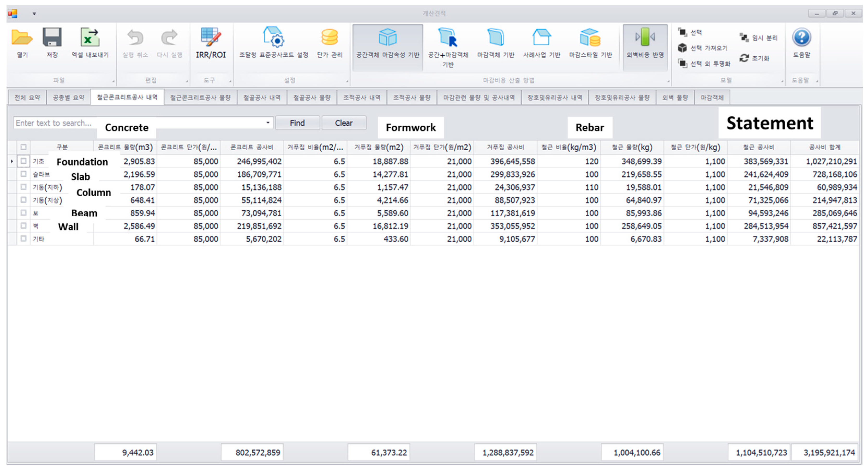
Task: Expand the 파일 group dialog launcher
Action: click(x=113, y=81)
